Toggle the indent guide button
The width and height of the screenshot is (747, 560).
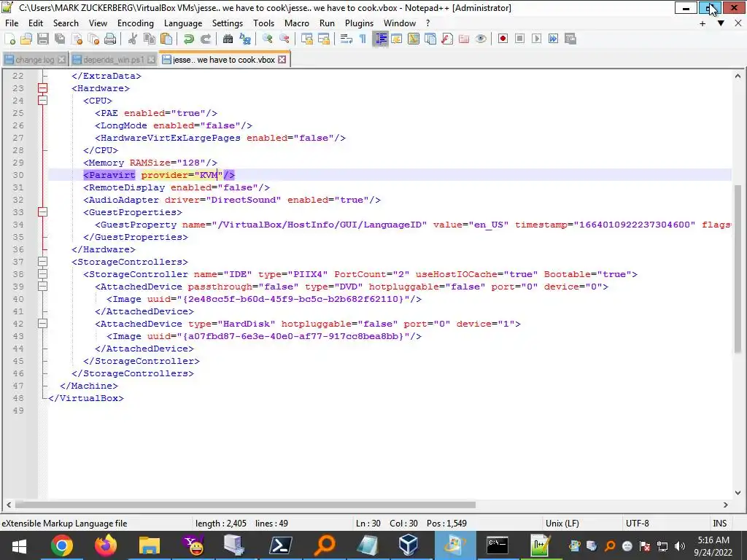tap(380, 39)
